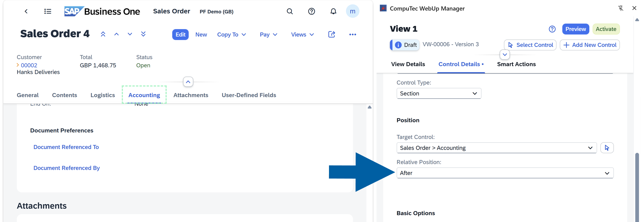Open the main menu list icon
The height and width of the screenshot is (222, 644).
pos(48,11)
